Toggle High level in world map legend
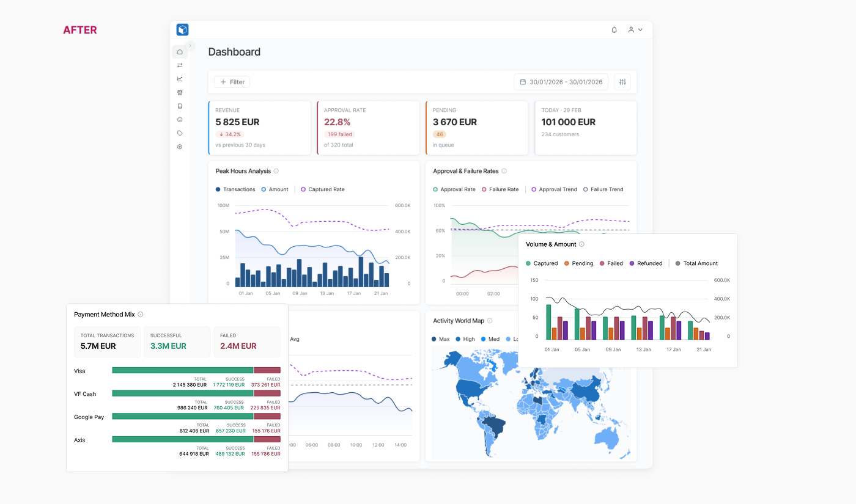The image size is (856, 504). click(x=465, y=339)
